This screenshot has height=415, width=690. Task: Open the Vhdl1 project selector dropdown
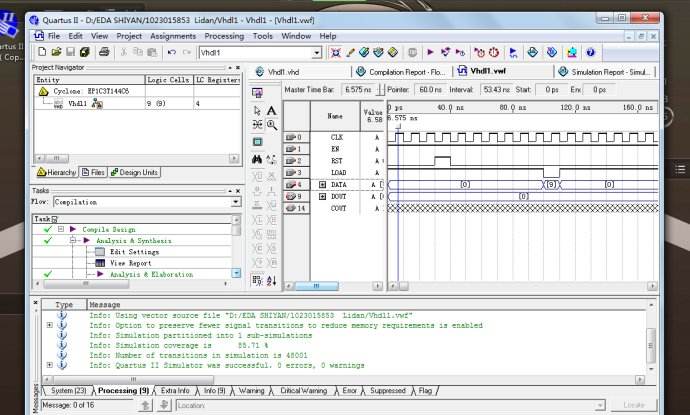click(317, 52)
